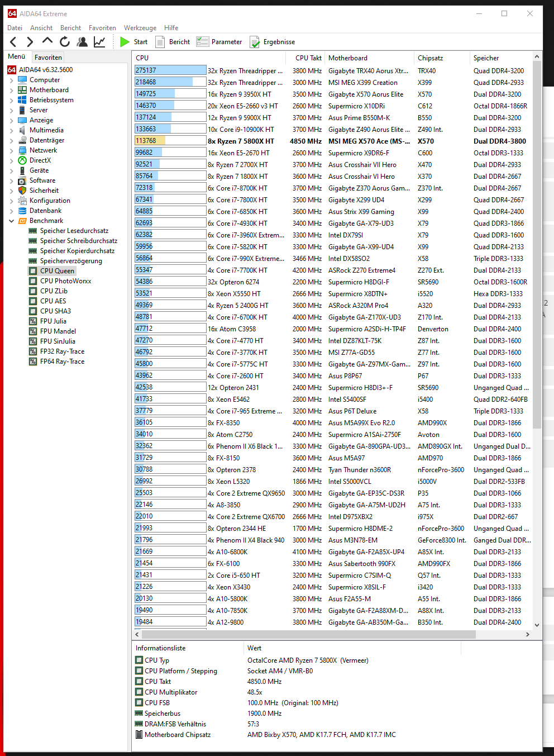
Task: Select the FPU Julia benchmark
Action: coord(53,321)
